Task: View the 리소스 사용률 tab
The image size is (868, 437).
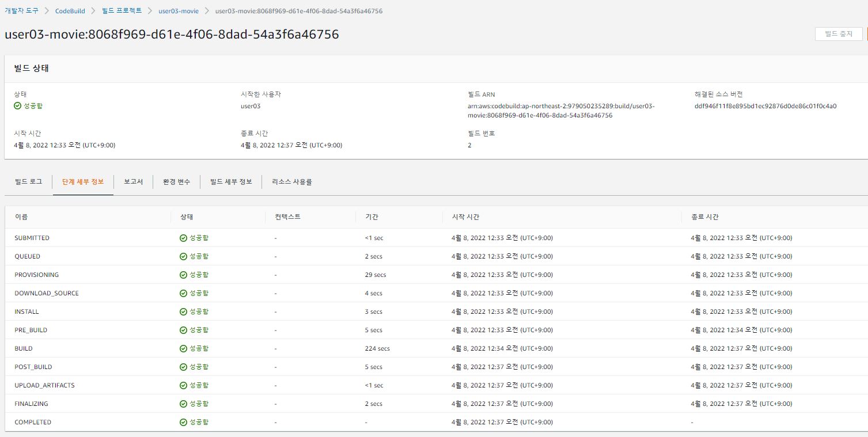Action: click(292, 182)
